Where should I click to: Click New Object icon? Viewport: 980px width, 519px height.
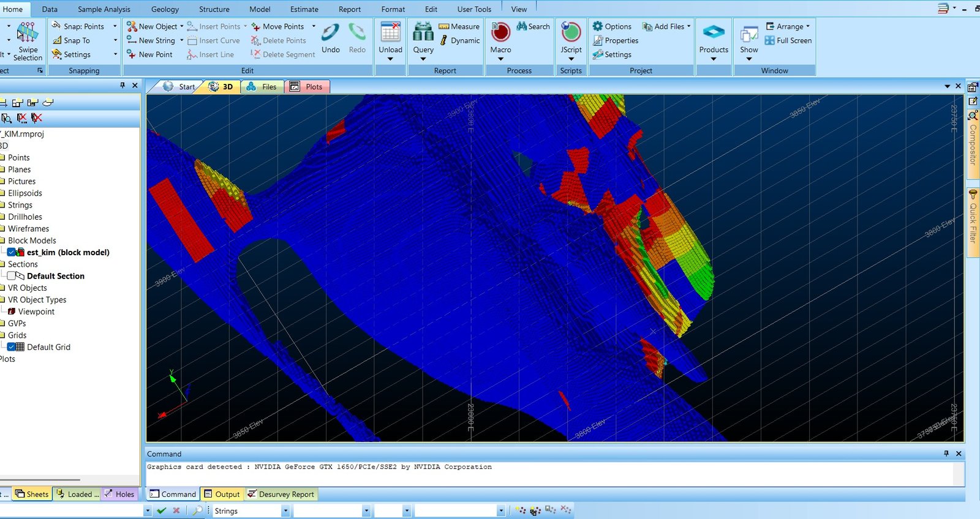coord(132,26)
